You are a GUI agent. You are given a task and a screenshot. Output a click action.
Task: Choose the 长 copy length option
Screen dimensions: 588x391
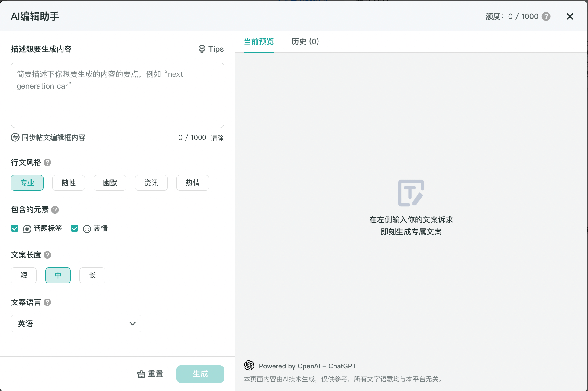(92, 275)
